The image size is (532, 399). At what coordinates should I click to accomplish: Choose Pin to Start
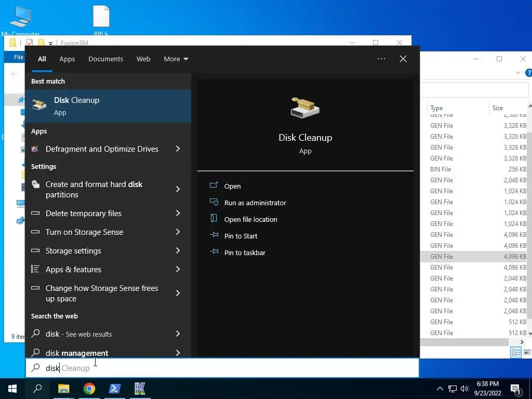233,236
